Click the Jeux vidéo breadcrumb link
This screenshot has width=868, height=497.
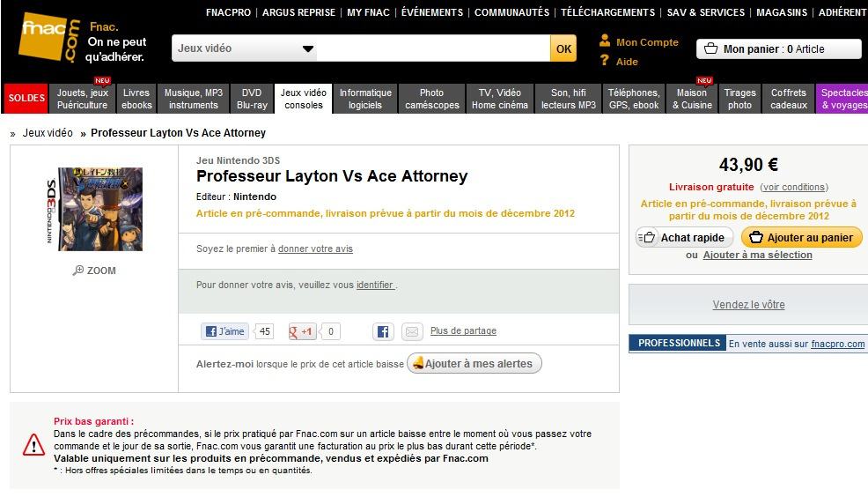tap(48, 133)
